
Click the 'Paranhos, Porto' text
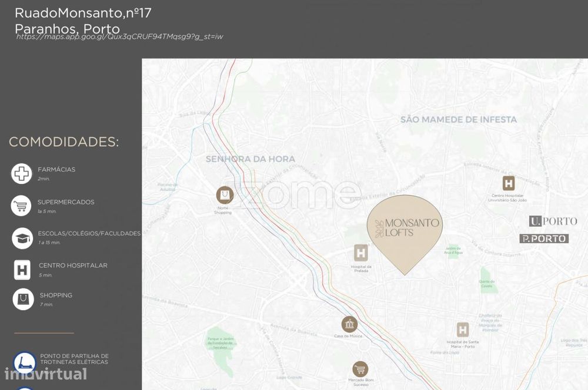(68, 29)
